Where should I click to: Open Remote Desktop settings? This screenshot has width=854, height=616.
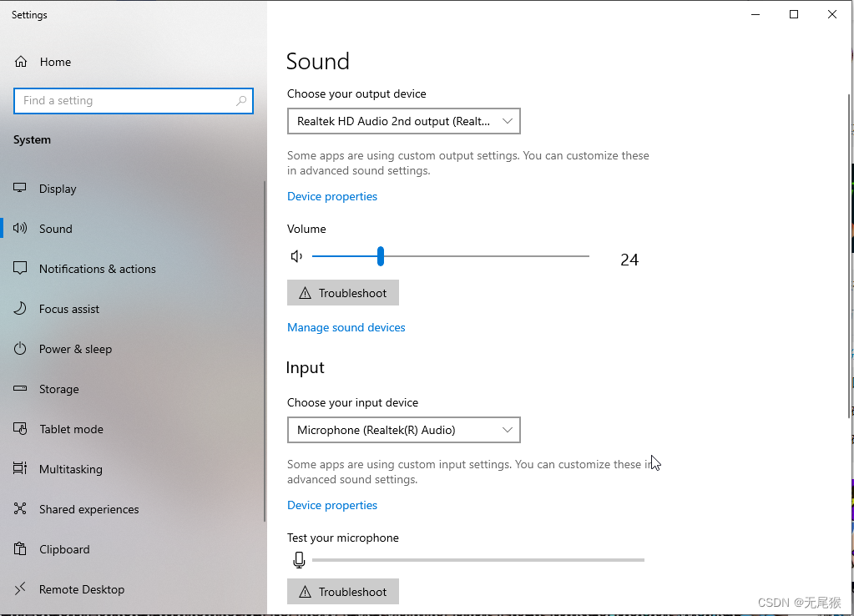[x=81, y=588]
